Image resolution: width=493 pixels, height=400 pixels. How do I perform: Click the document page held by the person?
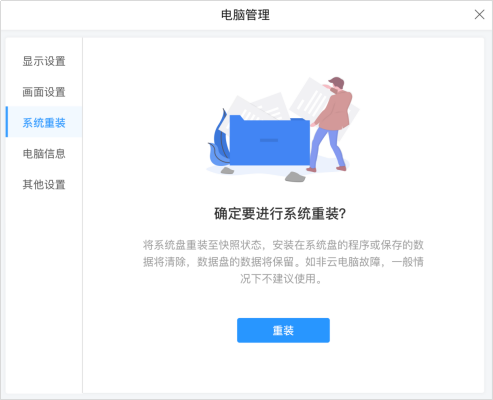click(310, 97)
